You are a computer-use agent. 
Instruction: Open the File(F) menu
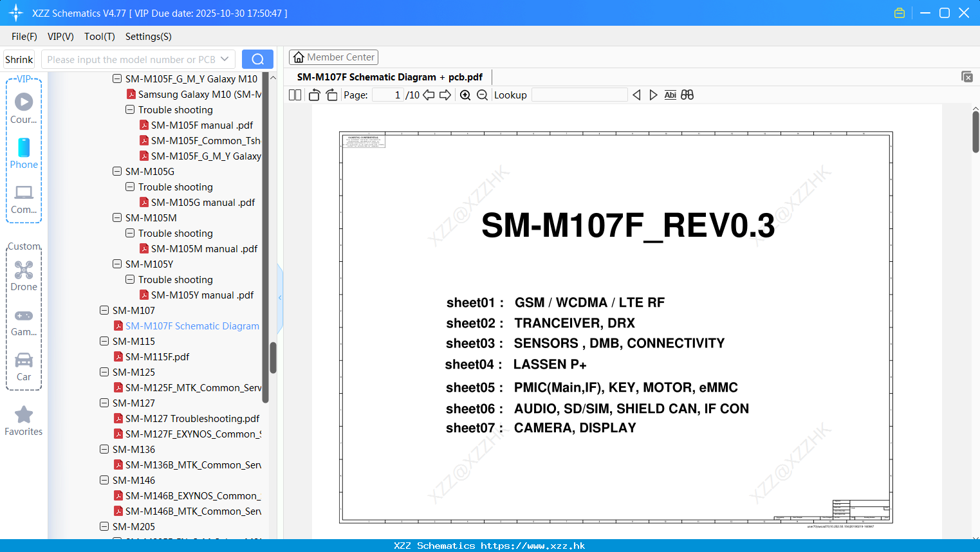click(x=24, y=37)
